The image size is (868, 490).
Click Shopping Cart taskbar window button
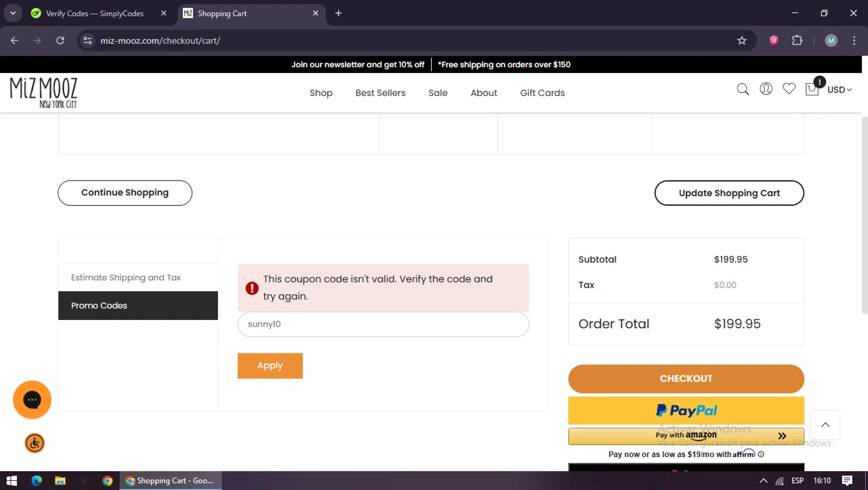point(171,481)
